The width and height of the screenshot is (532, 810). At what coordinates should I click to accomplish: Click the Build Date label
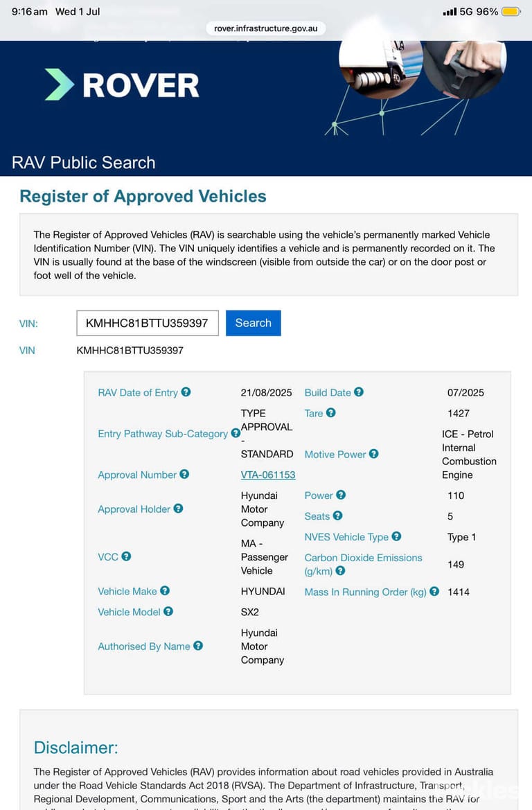tap(328, 393)
